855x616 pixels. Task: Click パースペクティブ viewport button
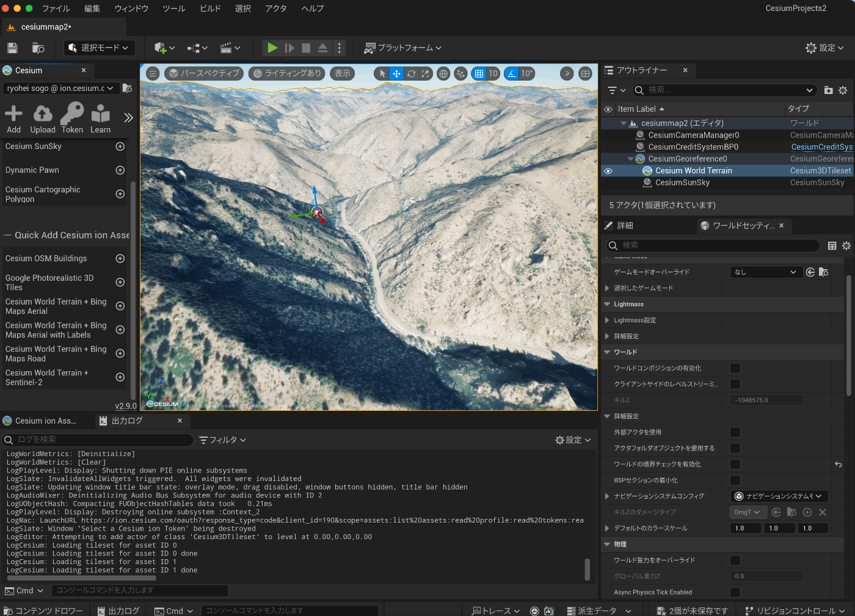click(204, 73)
